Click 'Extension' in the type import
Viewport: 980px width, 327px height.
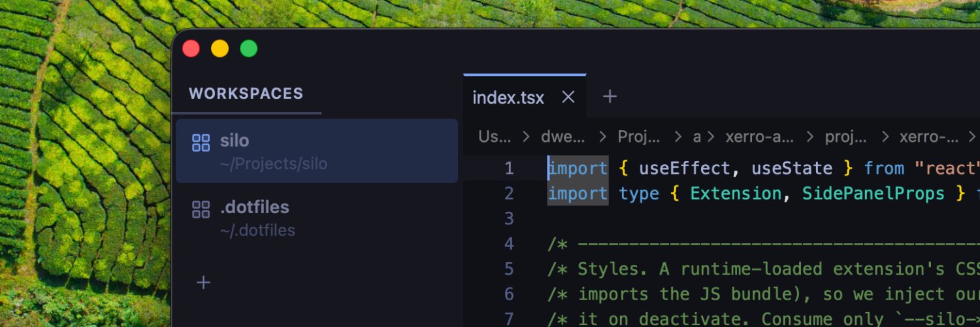(736, 194)
